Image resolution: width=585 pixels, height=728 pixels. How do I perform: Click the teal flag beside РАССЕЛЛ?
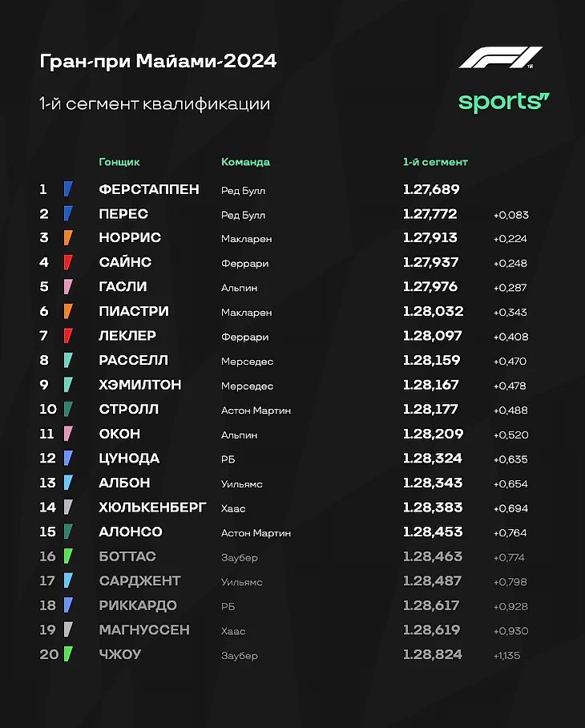(68, 360)
